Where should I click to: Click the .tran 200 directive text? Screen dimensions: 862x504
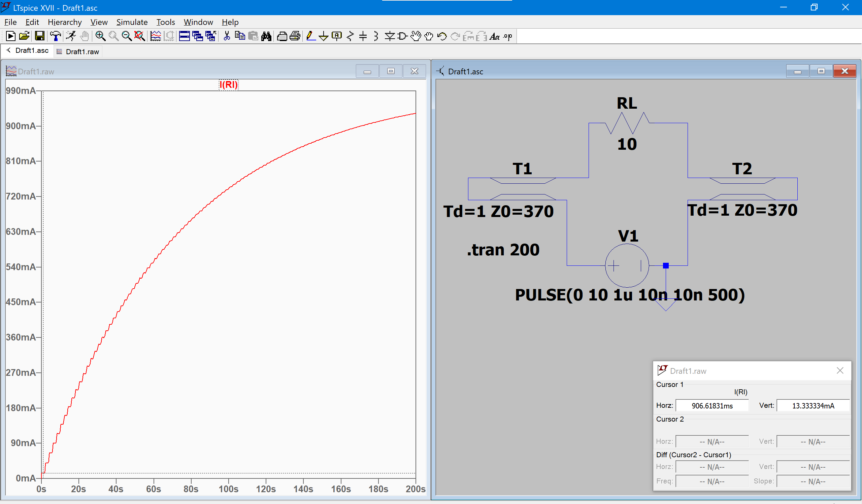point(503,250)
